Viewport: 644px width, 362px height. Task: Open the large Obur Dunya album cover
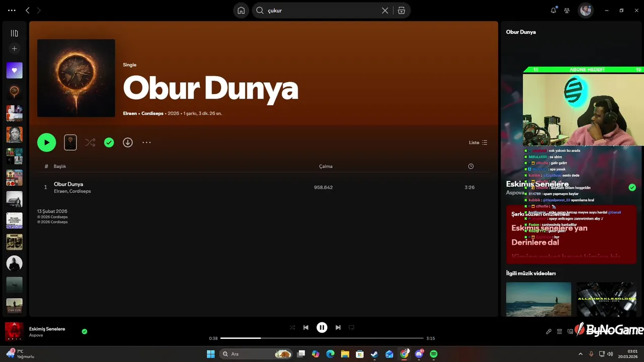coord(76,78)
